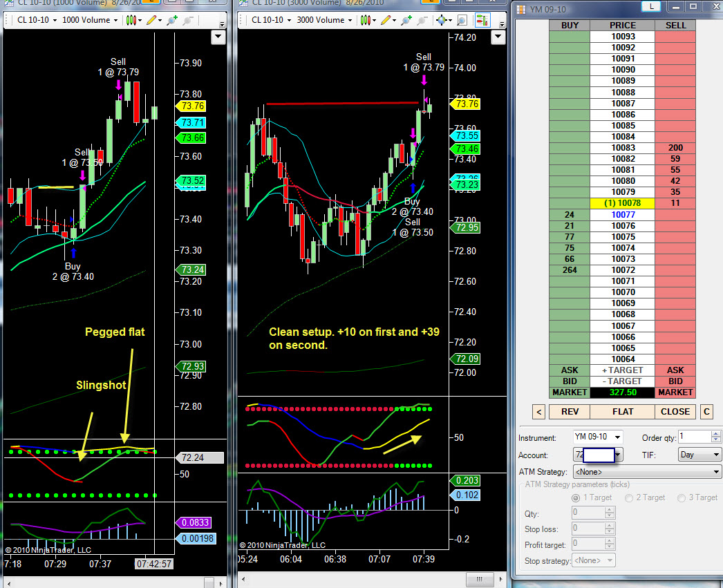Click toolbar overflow arrow in 3000 Volume chart
Screen dimensions: 723x588
(502, 23)
